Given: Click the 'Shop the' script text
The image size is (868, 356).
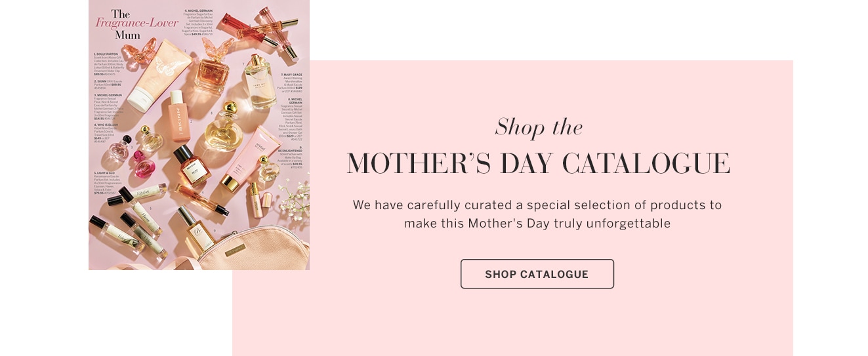Looking at the screenshot, I should pyautogui.click(x=539, y=127).
